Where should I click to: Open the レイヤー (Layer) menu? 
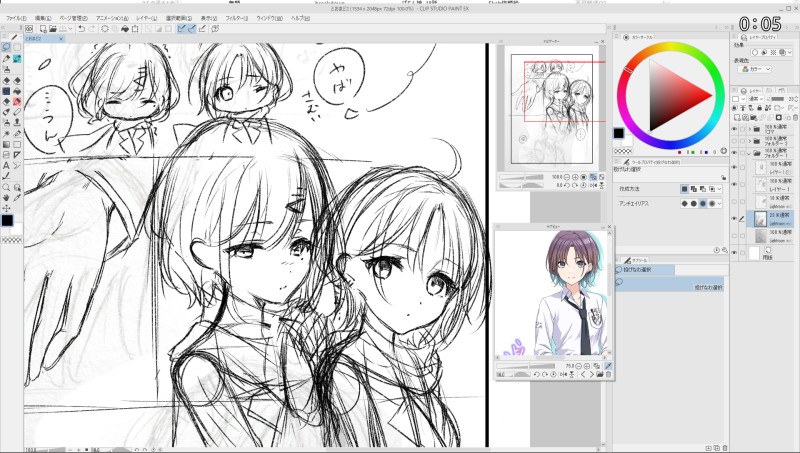(146, 18)
